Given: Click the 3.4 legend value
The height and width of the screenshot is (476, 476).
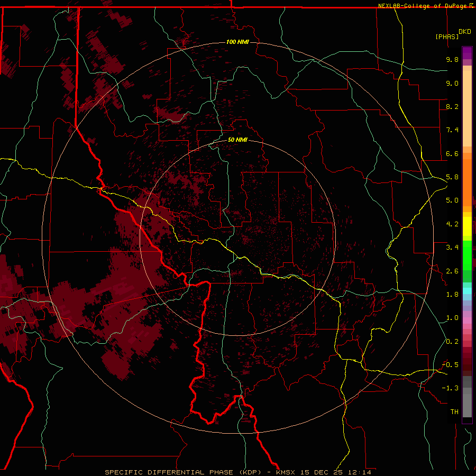Looking at the screenshot, I should pyautogui.click(x=452, y=248).
